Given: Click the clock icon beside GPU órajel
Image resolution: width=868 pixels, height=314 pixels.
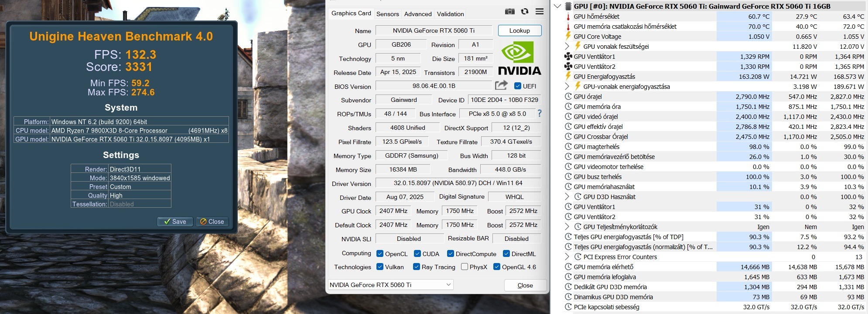Looking at the screenshot, I should 568,97.
